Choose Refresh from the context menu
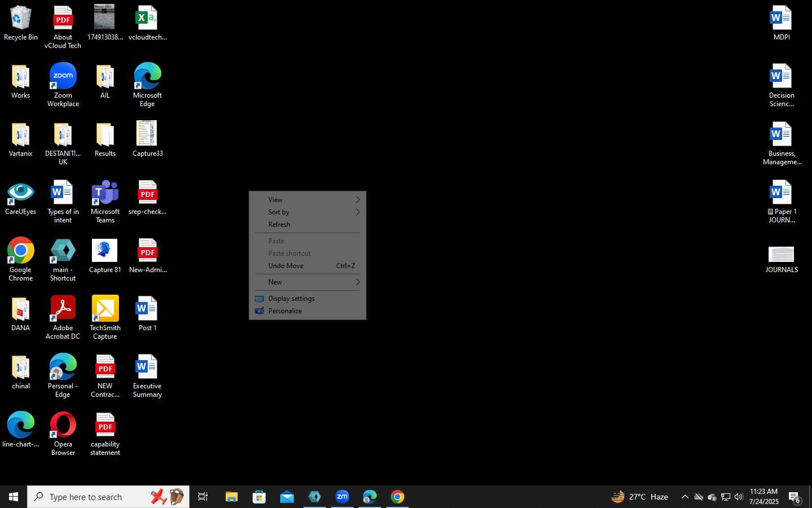 [308, 225]
